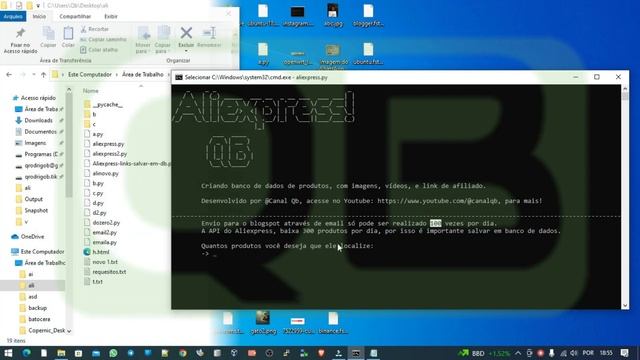Select the novo 1.txt file
640x360 pixels.
coord(105,262)
